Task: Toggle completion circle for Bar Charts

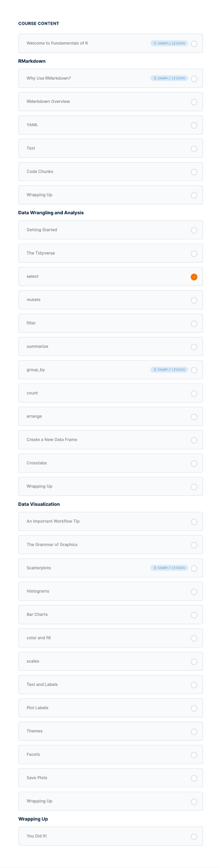Action: (x=194, y=615)
